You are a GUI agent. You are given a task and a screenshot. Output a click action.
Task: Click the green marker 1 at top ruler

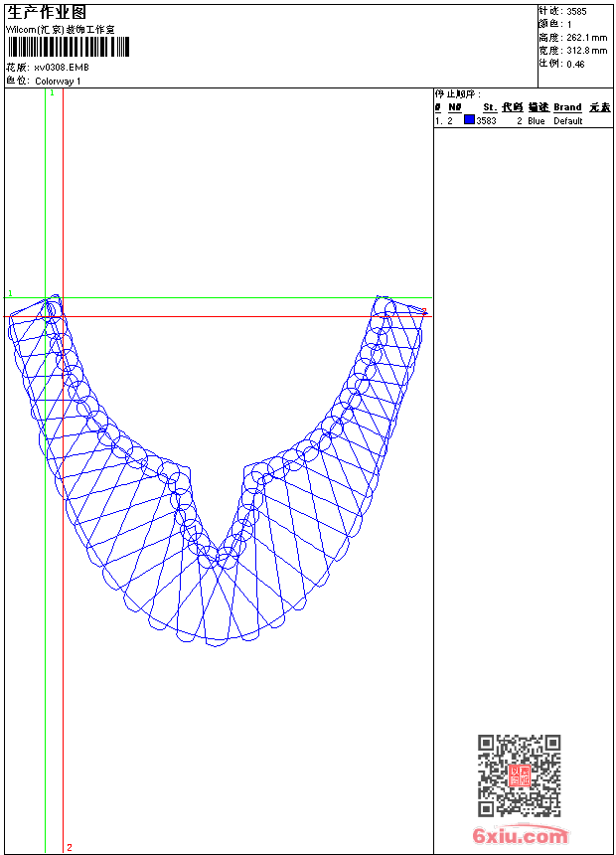click(52, 92)
